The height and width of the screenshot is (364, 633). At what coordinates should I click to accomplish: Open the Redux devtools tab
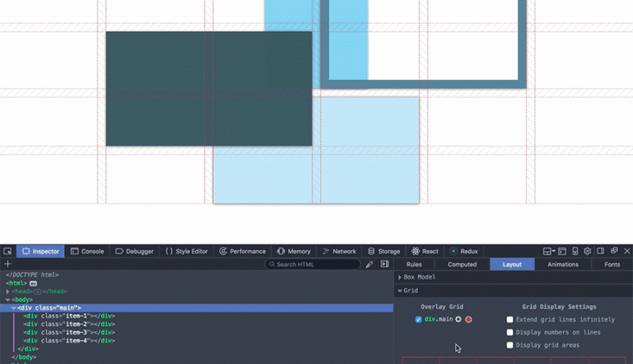coord(464,251)
